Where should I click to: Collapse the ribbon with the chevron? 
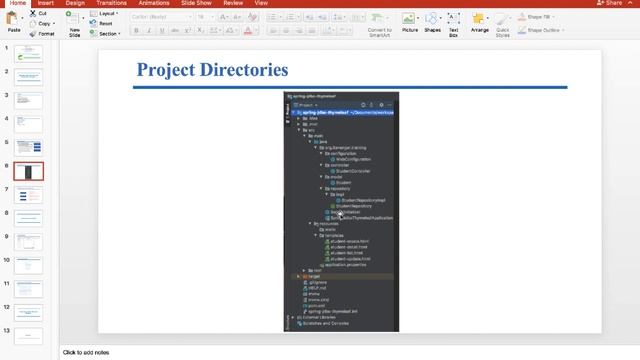[630, 3]
